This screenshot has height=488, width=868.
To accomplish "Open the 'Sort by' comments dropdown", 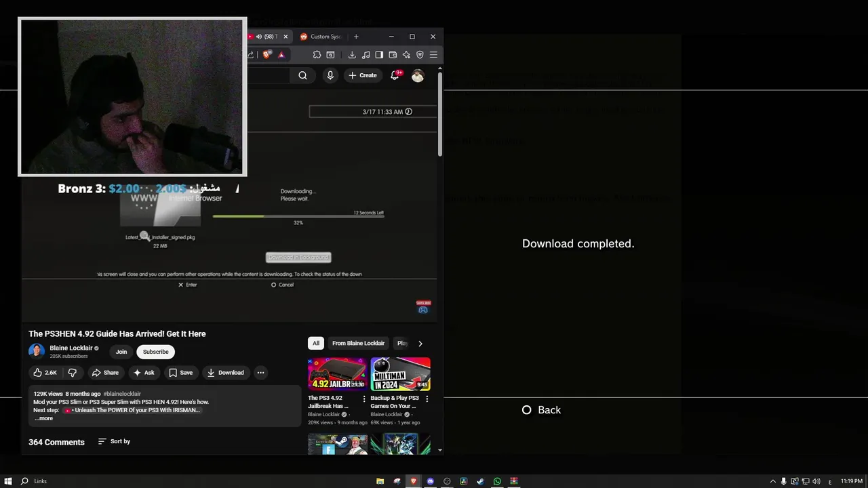I will [114, 441].
